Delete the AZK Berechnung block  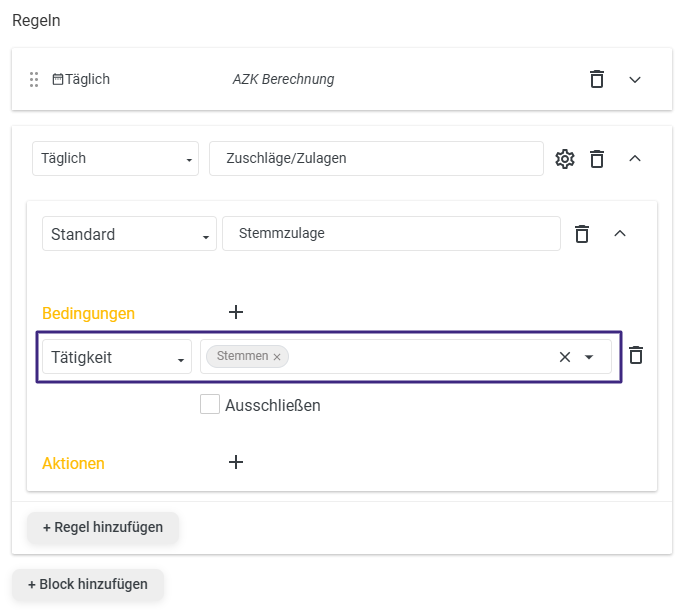(597, 79)
